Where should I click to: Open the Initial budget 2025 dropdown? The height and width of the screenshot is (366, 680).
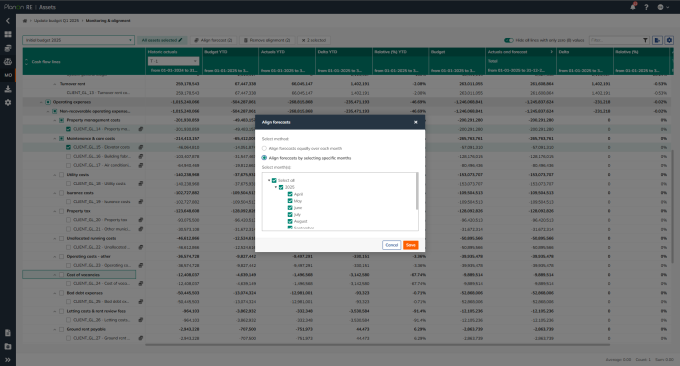(x=78, y=40)
